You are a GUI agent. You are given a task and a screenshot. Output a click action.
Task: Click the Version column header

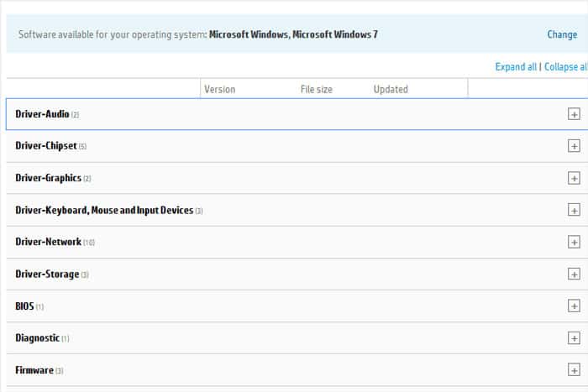220,89
